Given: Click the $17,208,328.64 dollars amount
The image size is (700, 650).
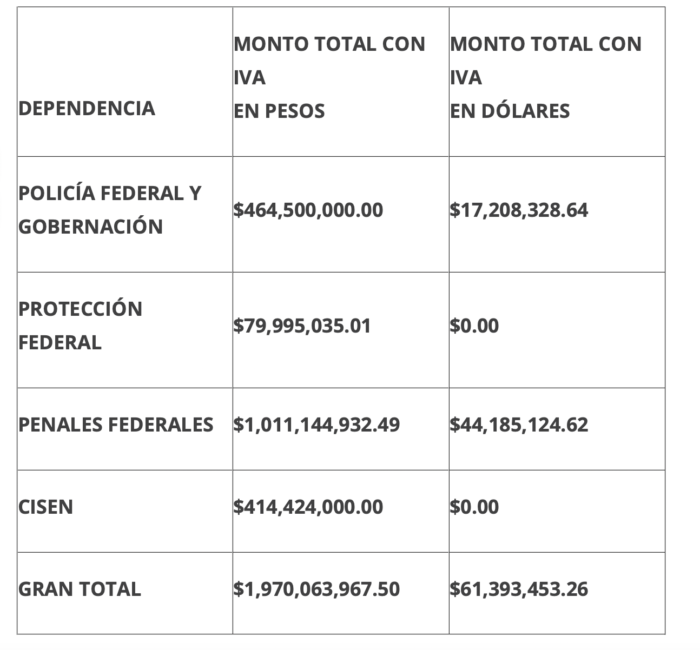Looking at the screenshot, I should pos(520,211).
